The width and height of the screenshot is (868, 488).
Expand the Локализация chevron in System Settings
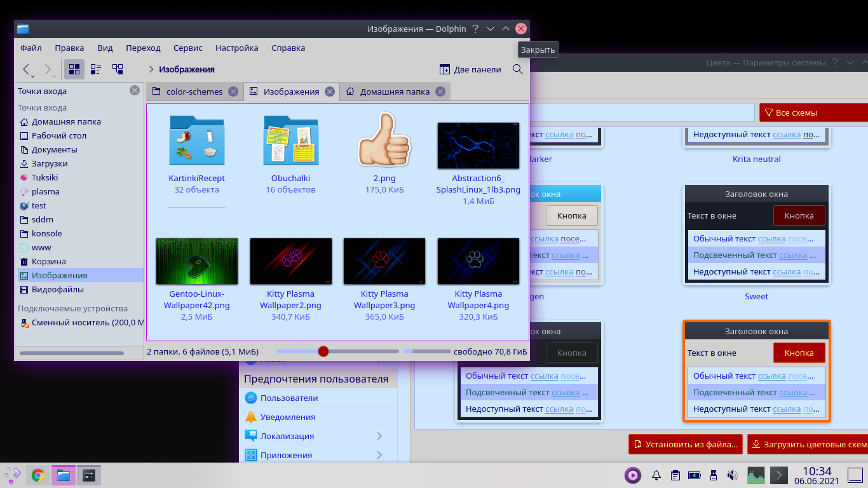pyautogui.click(x=379, y=436)
